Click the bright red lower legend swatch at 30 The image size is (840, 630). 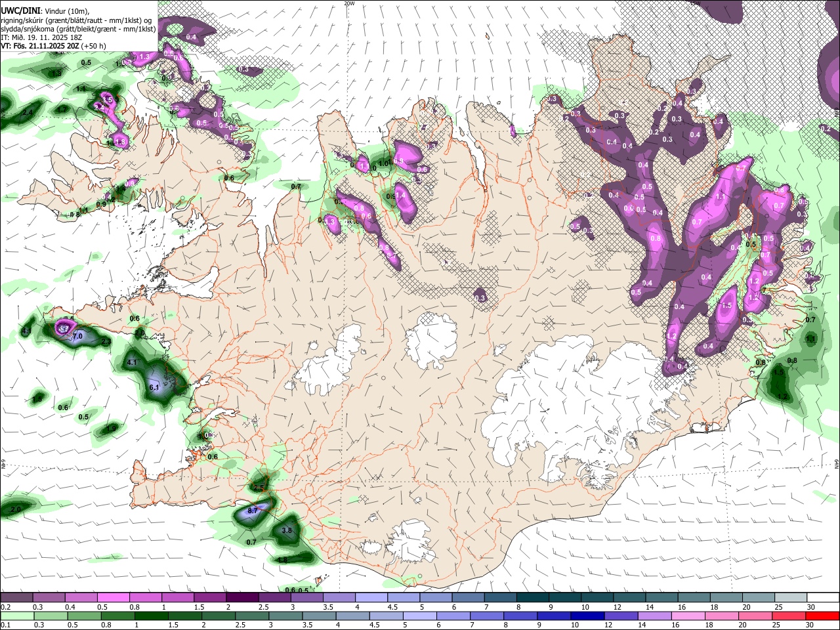pyautogui.click(x=822, y=616)
